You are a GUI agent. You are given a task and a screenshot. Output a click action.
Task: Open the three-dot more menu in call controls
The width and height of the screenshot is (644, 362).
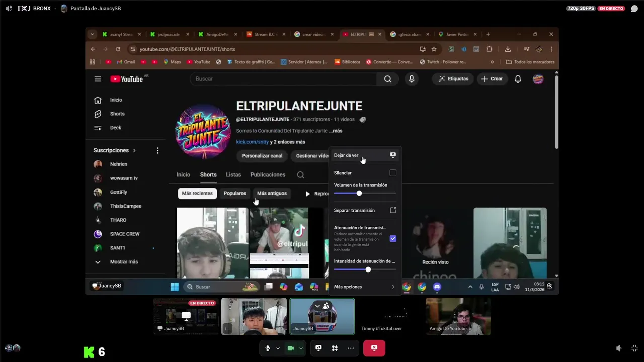coord(351,348)
